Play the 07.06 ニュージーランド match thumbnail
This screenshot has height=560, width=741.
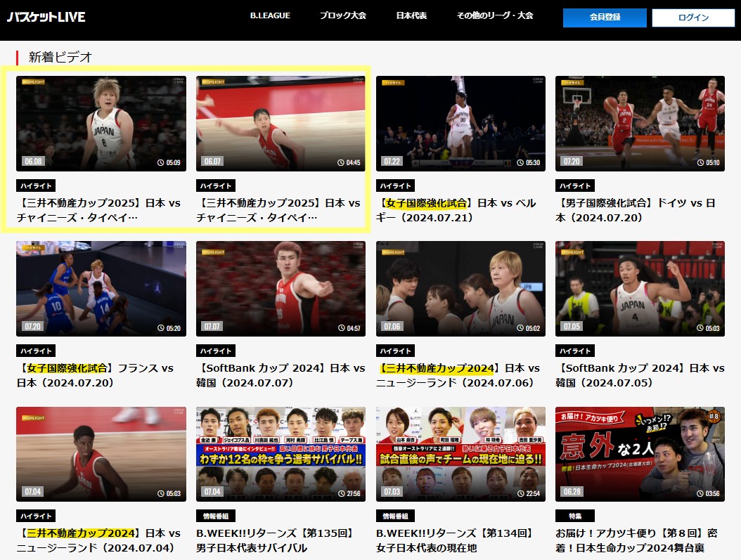[x=460, y=289]
